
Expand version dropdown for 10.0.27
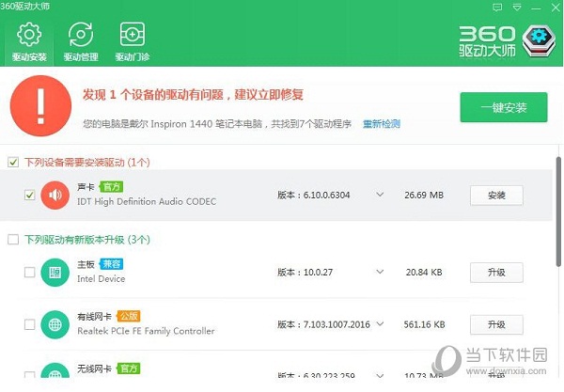(380, 272)
